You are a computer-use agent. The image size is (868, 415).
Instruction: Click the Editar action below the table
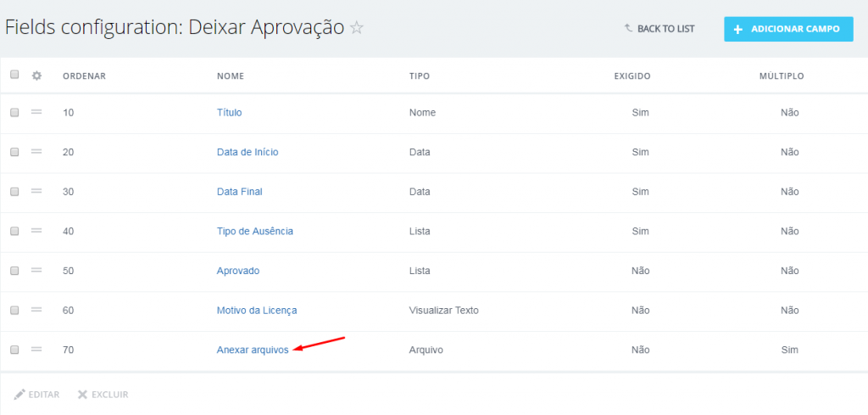coord(36,395)
